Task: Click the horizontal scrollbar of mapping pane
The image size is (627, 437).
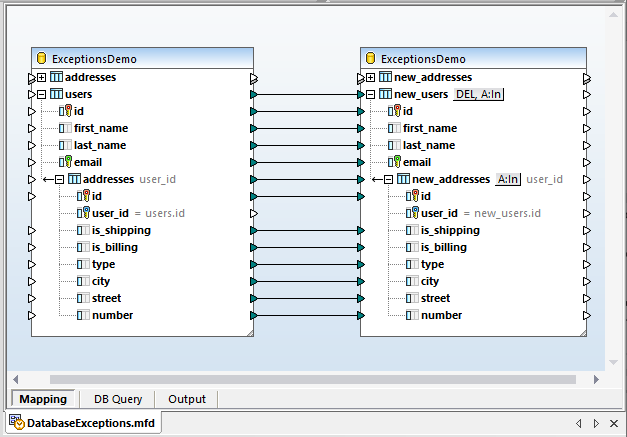Action: 310,380
